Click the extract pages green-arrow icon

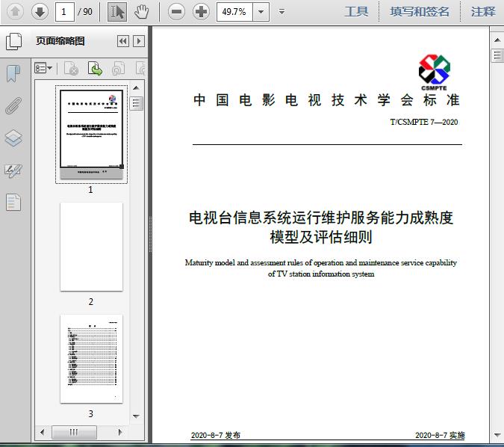coord(95,68)
